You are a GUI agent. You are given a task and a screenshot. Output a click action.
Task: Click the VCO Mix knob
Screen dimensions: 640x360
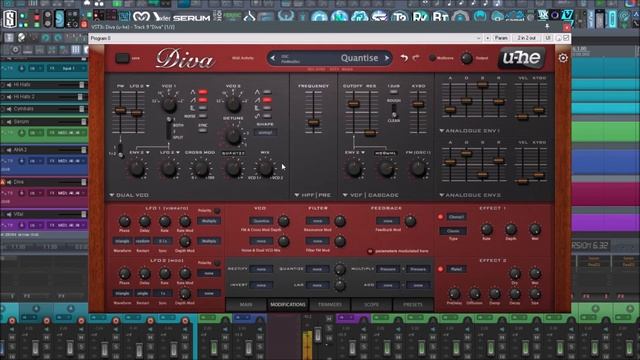(265, 169)
